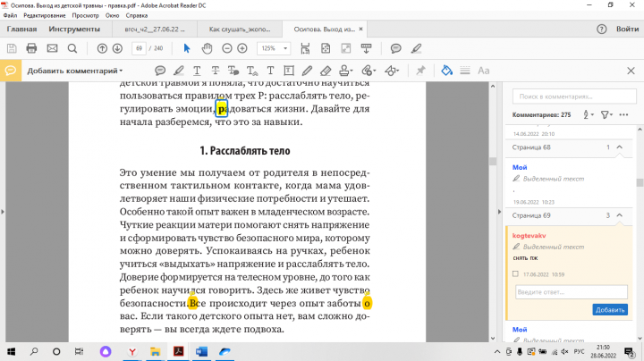Viewport: 644px width, 361px height.
Task: Go to previous page arrow
Action: [x=102, y=48]
